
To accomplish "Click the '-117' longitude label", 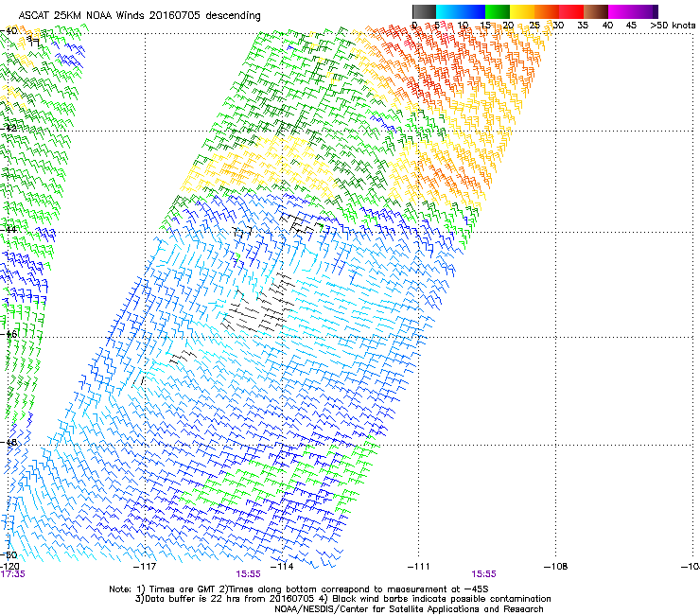I will 145,567.
